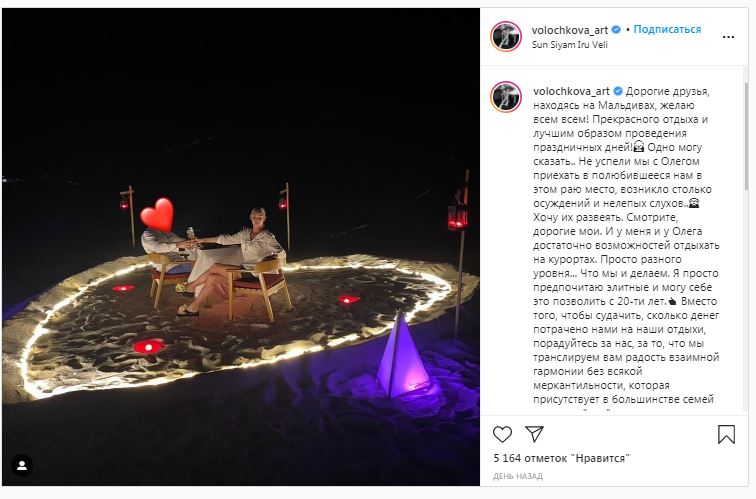Show tagged people icon on the photo
Image resolution: width=756 pixels, height=499 pixels.
(22, 466)
